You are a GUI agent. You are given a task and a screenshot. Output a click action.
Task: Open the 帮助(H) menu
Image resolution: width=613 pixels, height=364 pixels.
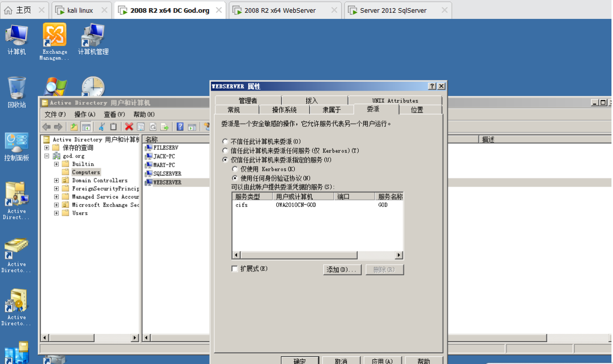coord(144,115)
